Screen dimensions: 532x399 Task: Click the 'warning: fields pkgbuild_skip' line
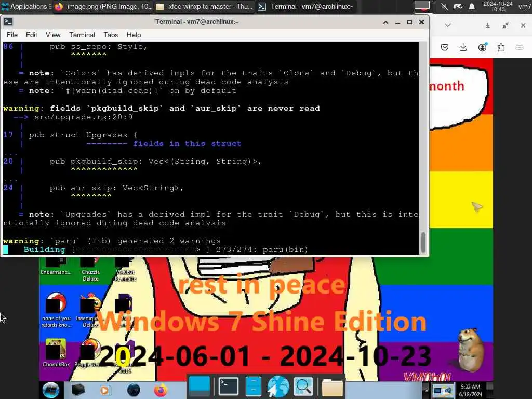click(x=162, y=108)
